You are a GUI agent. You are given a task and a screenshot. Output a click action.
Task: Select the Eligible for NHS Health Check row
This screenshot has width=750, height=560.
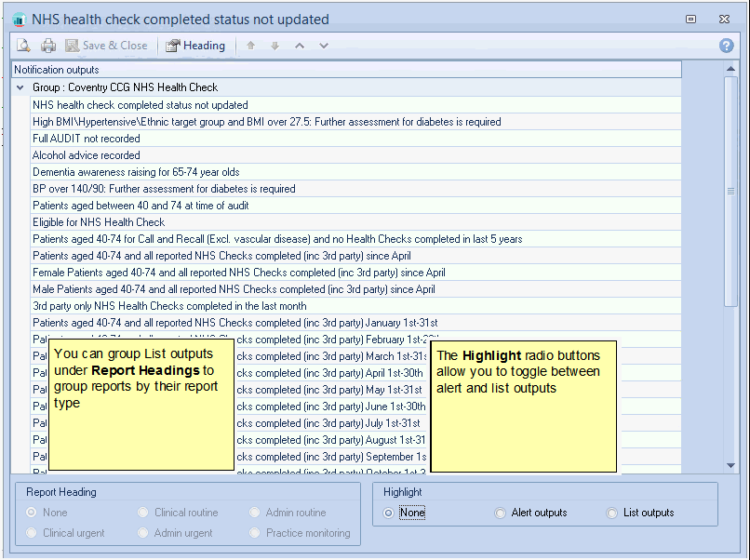pos(99,222)
